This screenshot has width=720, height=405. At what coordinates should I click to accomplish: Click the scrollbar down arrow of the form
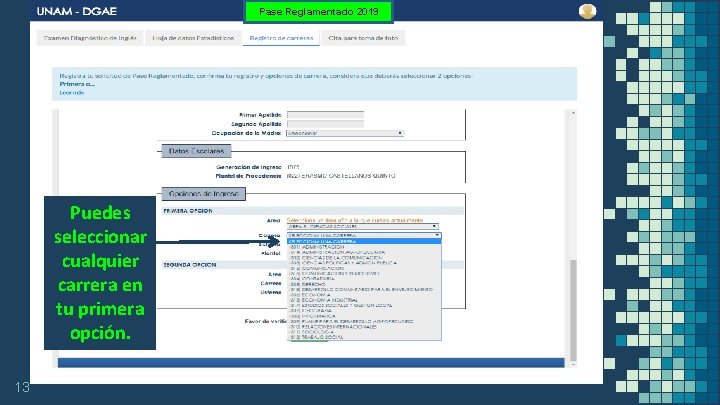[x=573, y=364]
